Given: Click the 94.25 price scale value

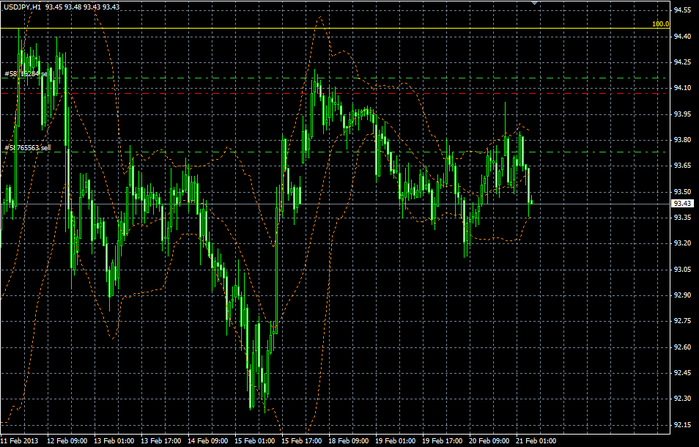Looking at the screenshot, I should [x=683, y=62].
